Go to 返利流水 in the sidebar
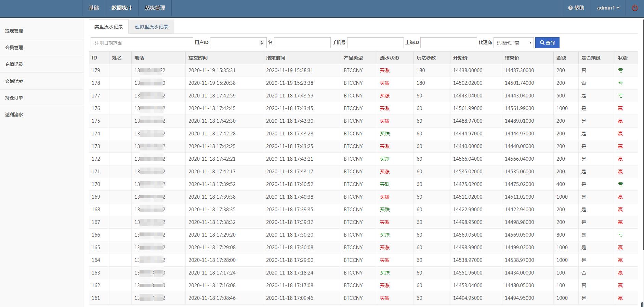 click(x=14, y=115)
